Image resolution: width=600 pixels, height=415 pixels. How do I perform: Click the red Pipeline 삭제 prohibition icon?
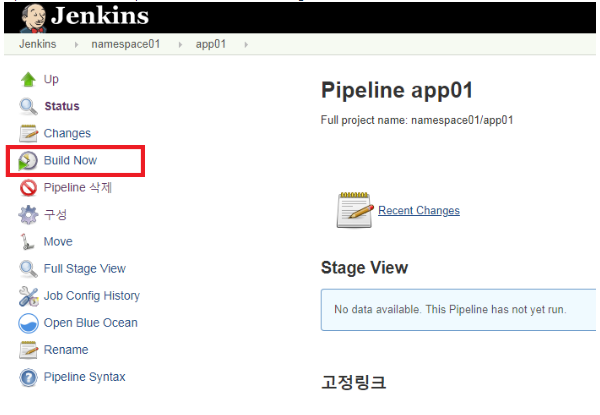pyautogui.click(x=28, y=188)
